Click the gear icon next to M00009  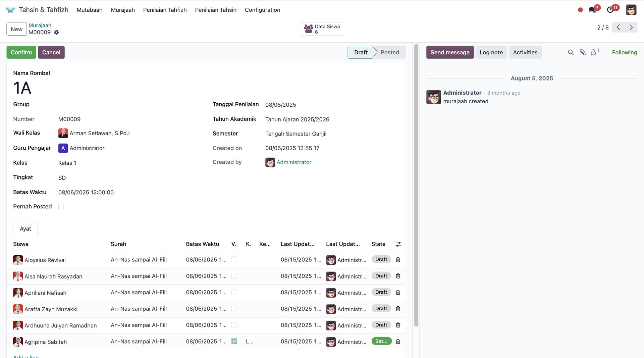(56, 32)
